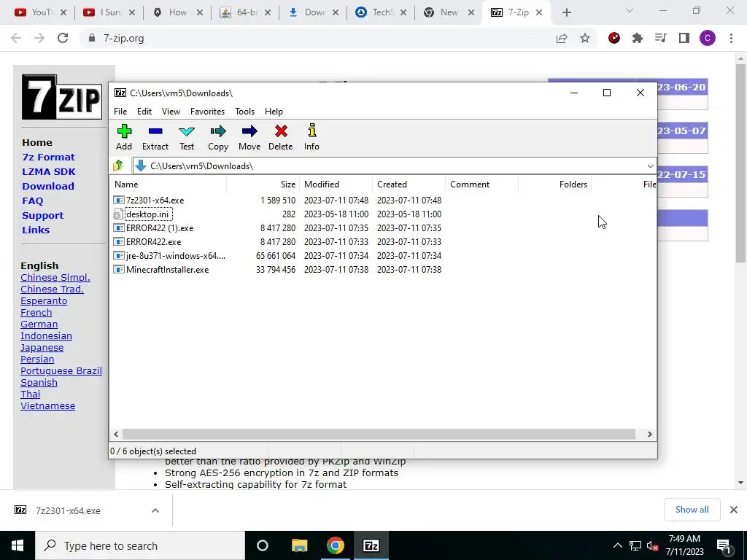747x560 pixels.
Task: Click Task View circle icon on taskbar
Action: pyautogui.click(x=263, y=545)
